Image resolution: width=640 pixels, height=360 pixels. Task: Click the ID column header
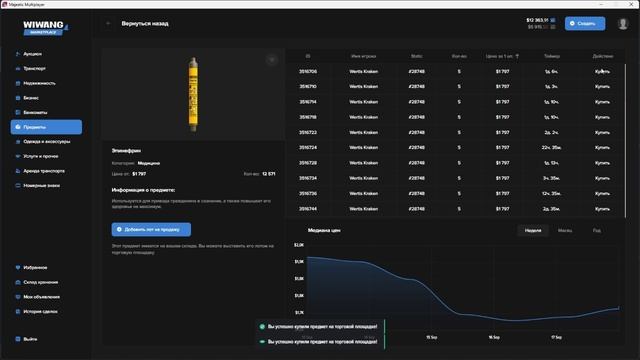pos(308,56)
